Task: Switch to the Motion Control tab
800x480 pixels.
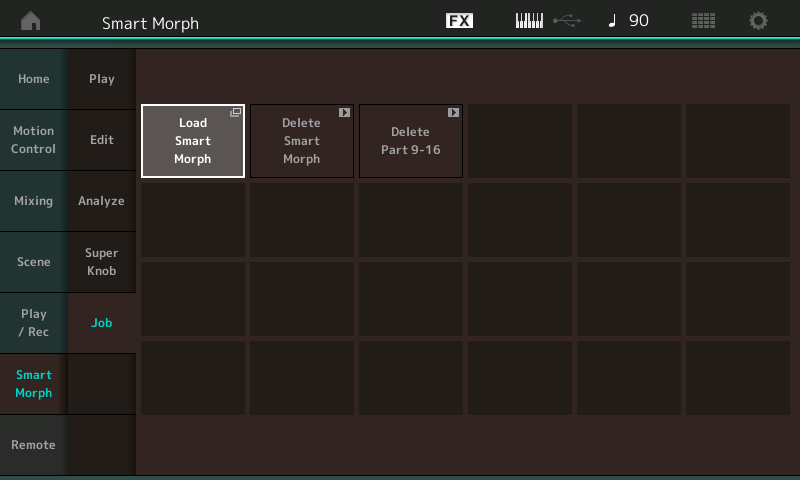Action: pos(33,140)
